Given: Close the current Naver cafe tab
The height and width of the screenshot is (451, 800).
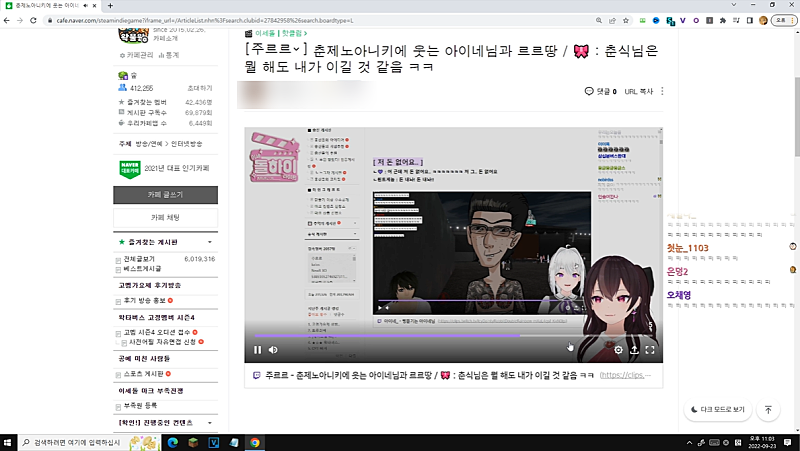Looking at the screenshot, I should pyautogui.click(x=95, y=6).
